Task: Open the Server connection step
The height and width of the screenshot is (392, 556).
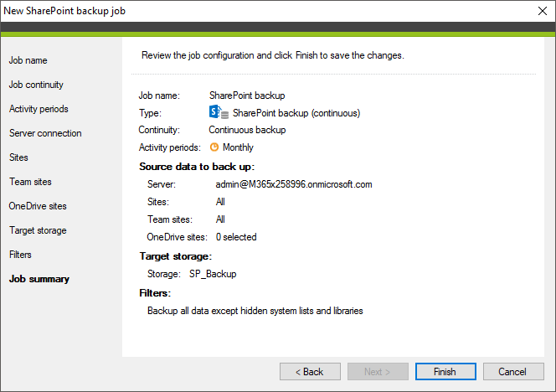Action: coord(45,133)
